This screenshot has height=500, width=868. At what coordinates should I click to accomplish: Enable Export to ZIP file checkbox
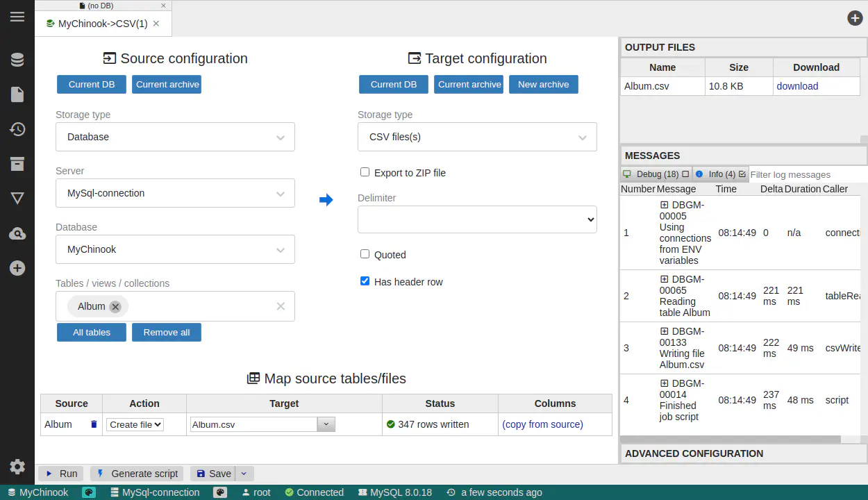365,172
